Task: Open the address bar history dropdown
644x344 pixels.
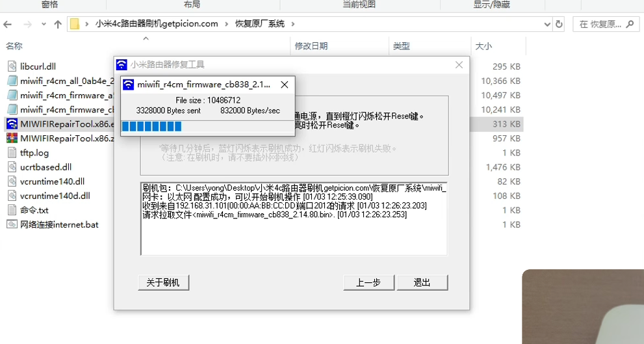Action: [x=547, y=24]
